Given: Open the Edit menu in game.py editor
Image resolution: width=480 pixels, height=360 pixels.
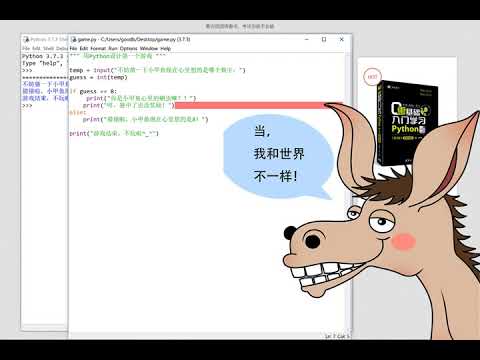Looking at the screenshot, I should 84,48.
